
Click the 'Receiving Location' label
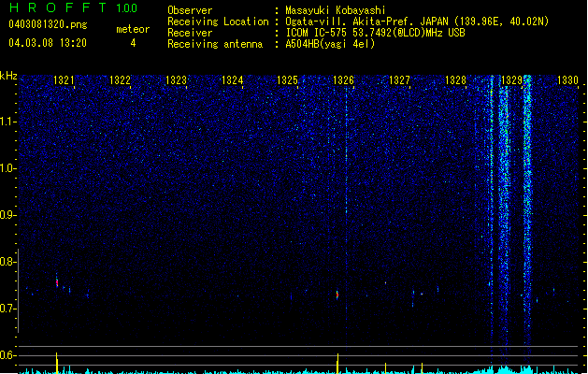click(218, 22)
